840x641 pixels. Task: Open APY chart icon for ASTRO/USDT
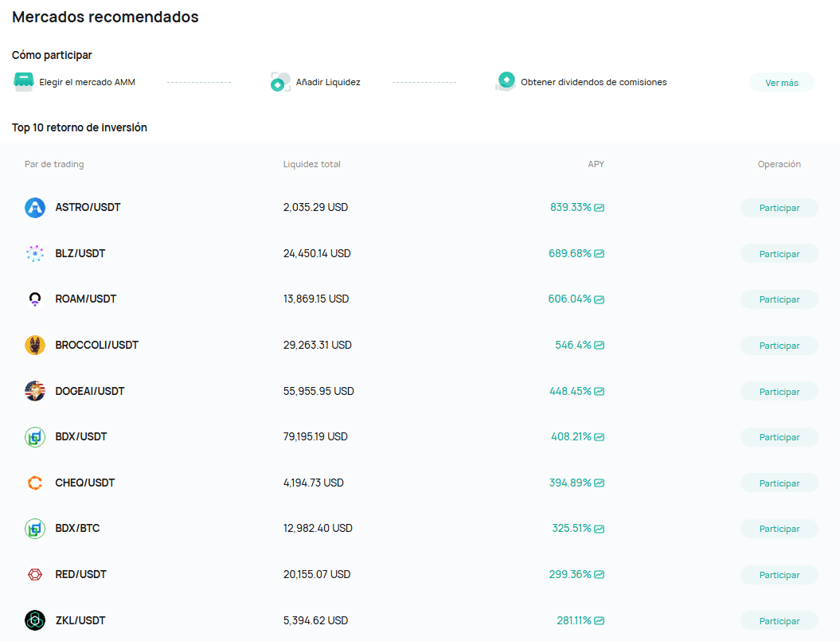[600, 208]
